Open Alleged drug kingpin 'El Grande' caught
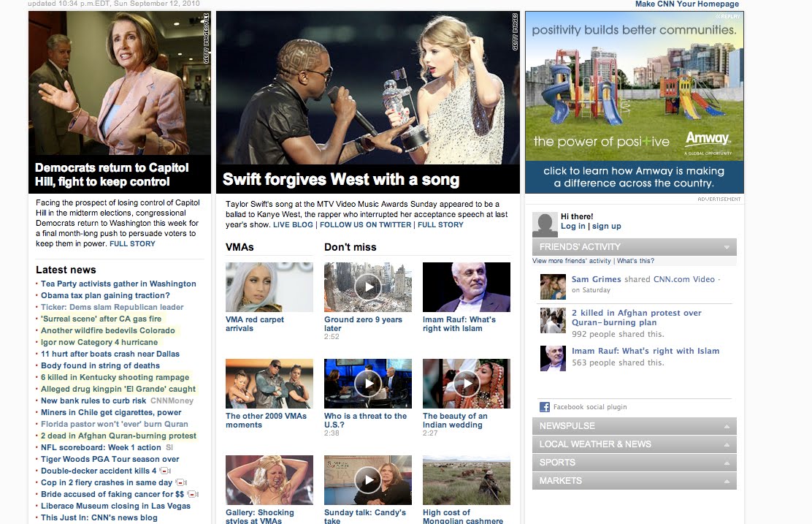This screenshot has height=524, width=812. click(x=118, y=390)
